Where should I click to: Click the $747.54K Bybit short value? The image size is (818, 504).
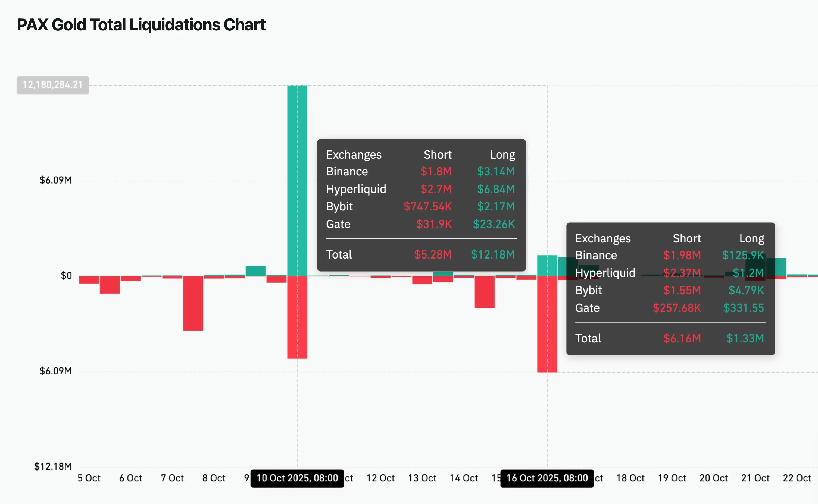tap(427, 207)
